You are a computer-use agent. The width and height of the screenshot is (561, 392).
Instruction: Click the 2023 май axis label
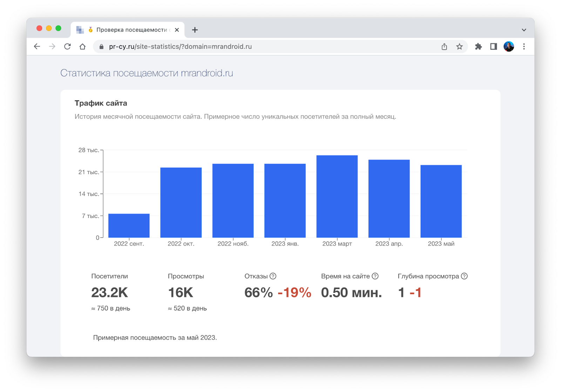[441, 243]
